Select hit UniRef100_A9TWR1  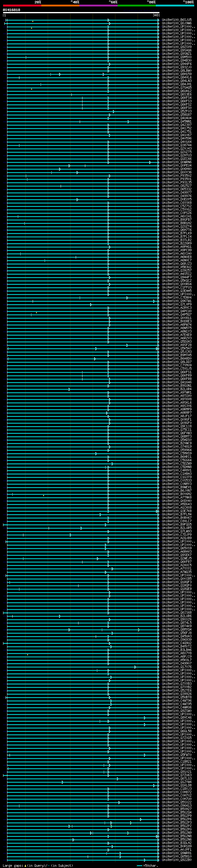click(x=177, y=393)
